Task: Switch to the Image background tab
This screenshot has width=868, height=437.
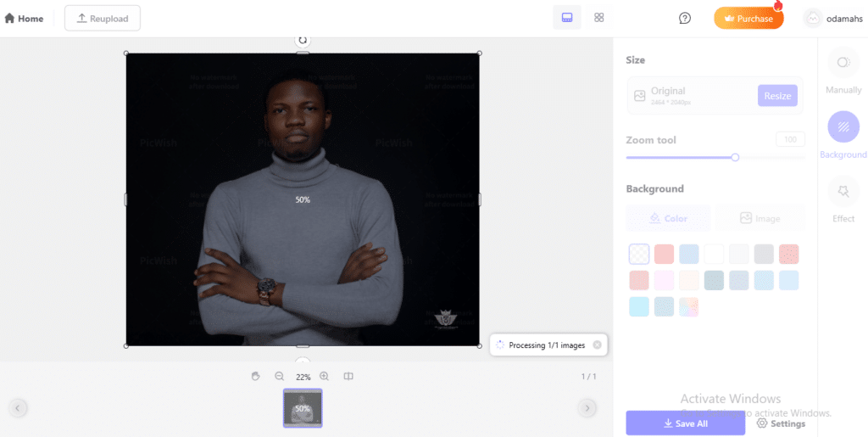Action: point(759,218)
